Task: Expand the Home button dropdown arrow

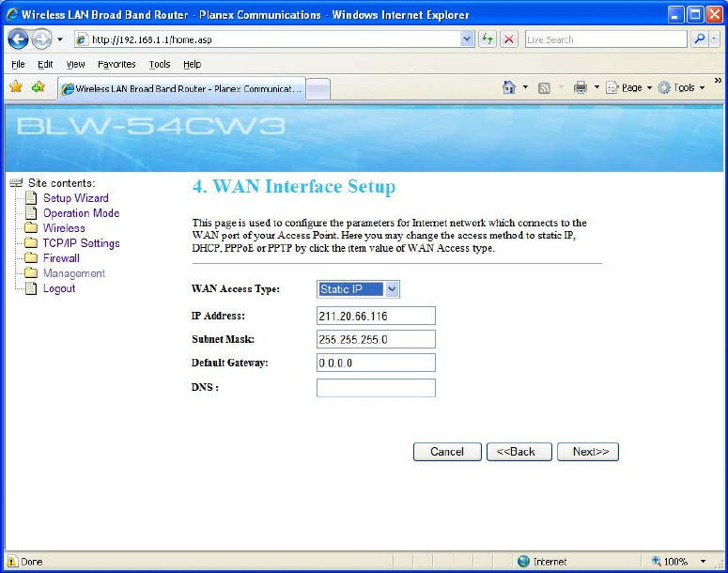Action: pos(525,86)
